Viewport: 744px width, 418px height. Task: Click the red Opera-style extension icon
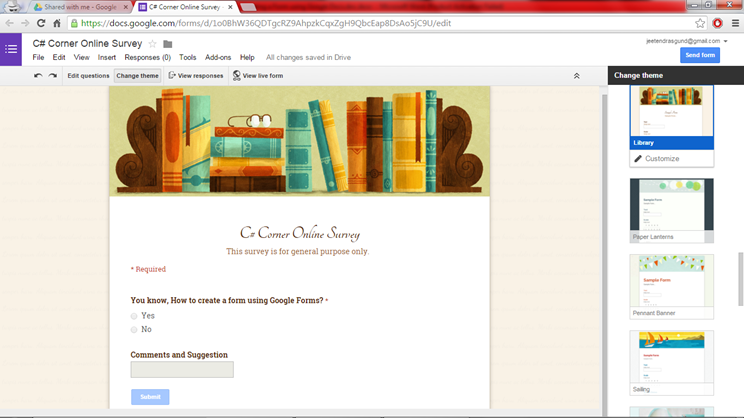(x=717, y=23)
